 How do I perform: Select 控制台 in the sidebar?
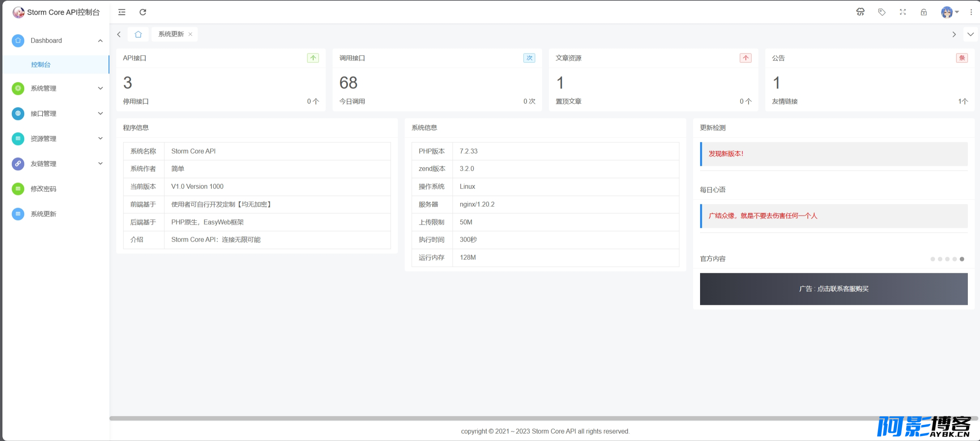(56, 64)
